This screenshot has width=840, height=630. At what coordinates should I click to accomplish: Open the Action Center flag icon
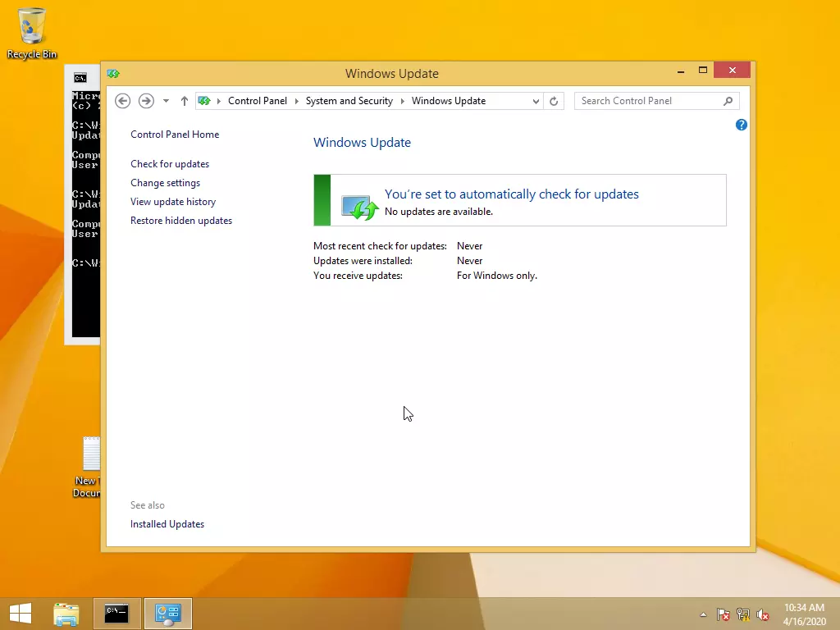(x=724, y=614)
